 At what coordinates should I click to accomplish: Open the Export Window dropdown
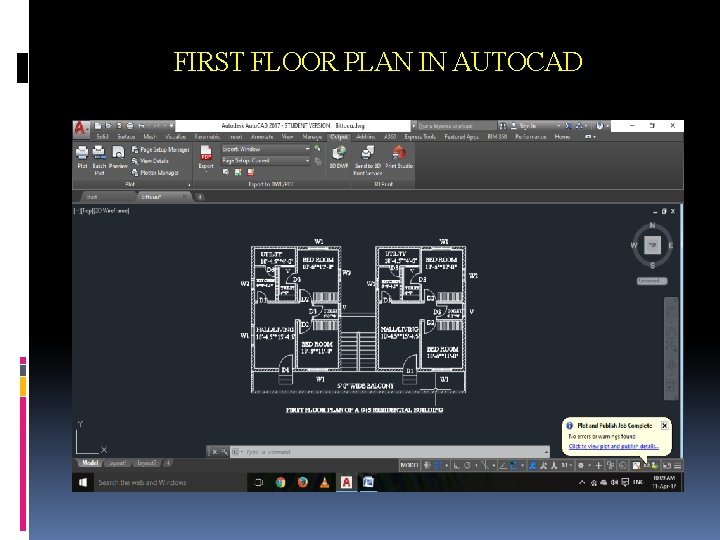tap(266, 149)
